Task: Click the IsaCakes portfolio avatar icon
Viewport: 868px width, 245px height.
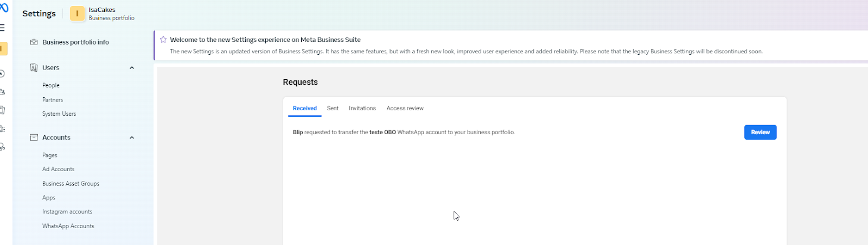Action: tap(77, 14)
